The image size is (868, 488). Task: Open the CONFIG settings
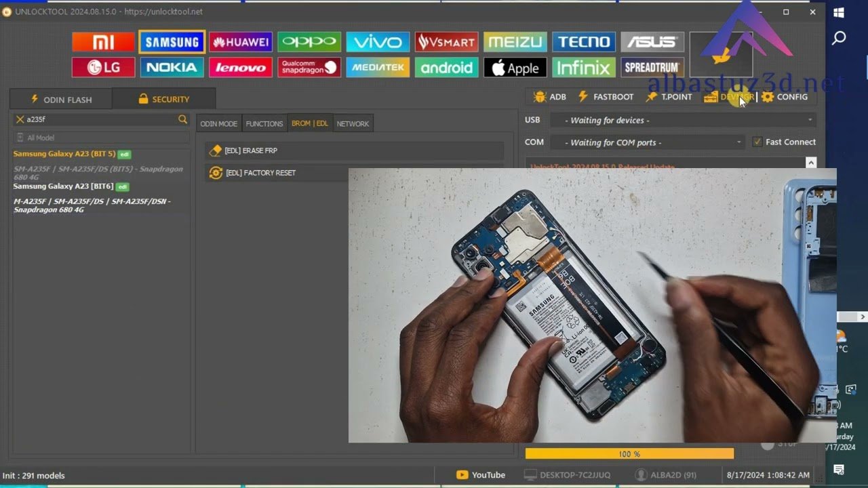785,97
